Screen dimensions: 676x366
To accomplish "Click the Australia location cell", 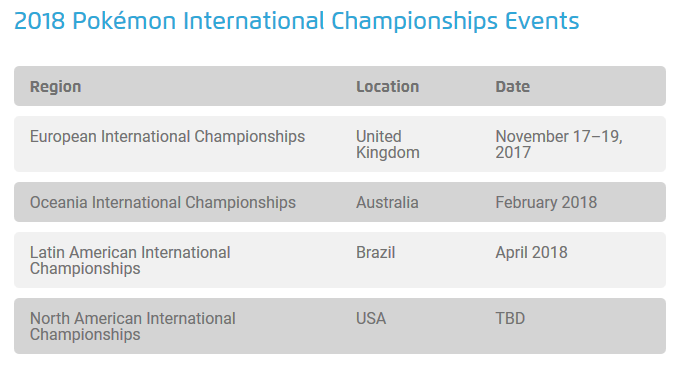I will pyautogui.click(x=387, y=203).
